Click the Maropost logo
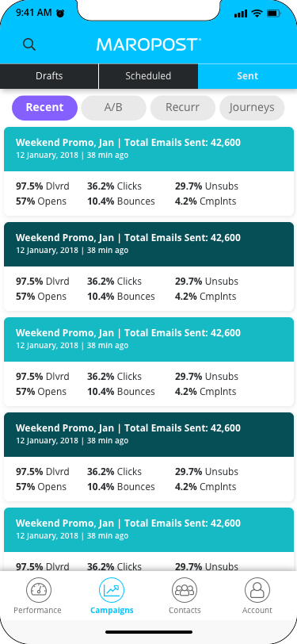297x644 pixels. pyautogui.click(x=149, y=44)
